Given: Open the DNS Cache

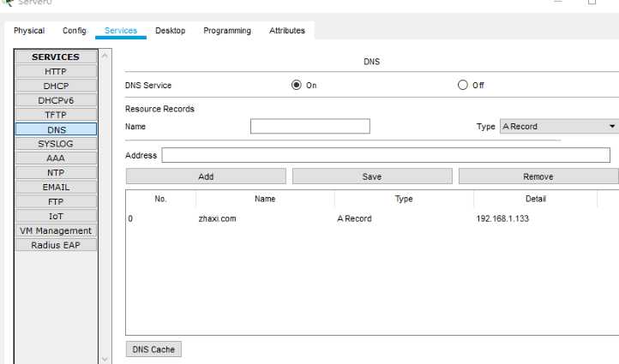Looking at the screenshot, I should point(153,349).
